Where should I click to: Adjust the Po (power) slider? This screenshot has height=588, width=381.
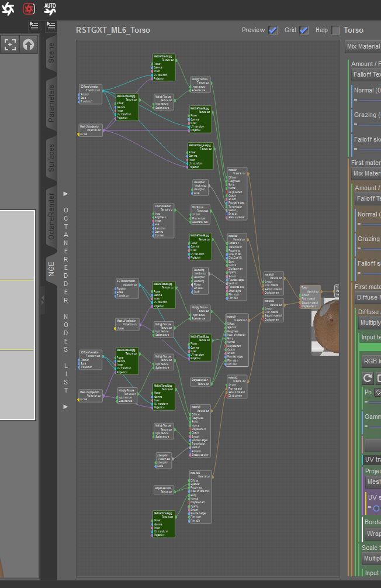(x=373, y=402)
